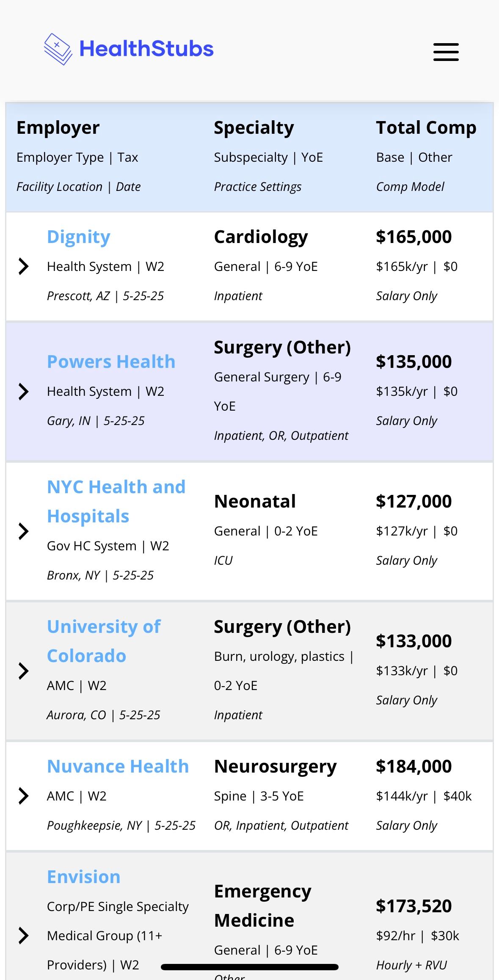Screen dimensions: 499x980
Task: Expand the Dignity row chevron
Action: coord(24,266)
